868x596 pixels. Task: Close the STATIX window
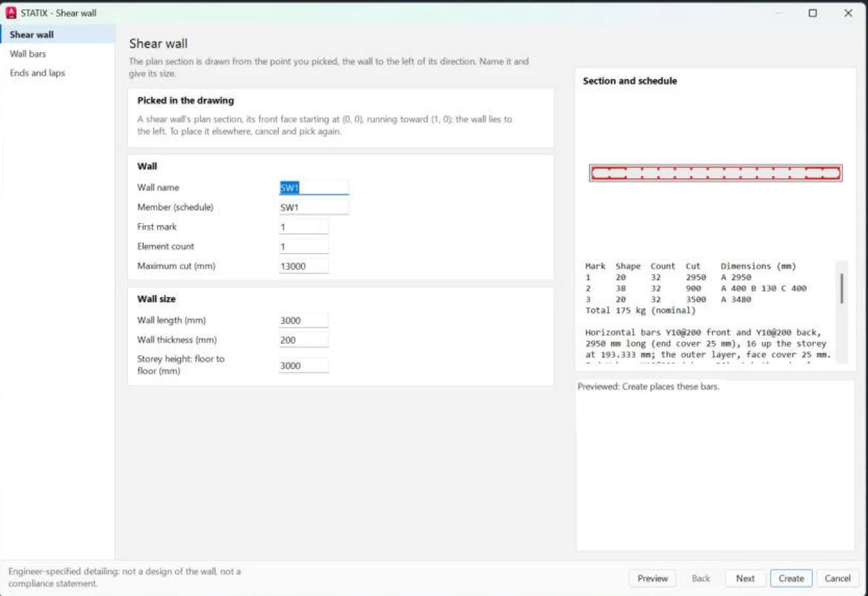click(848, 13)
